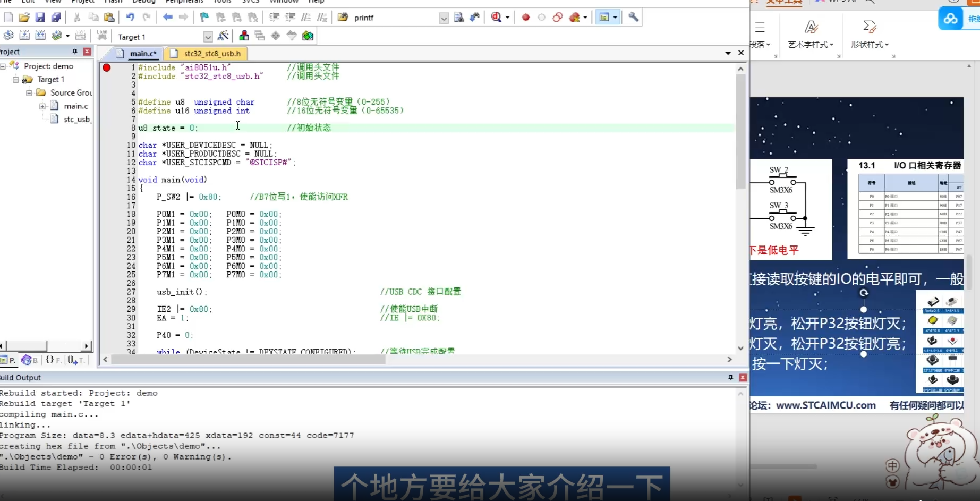980x501 pixels.
Task: Navigate backwards with the blue left arrow
Action: pos(168,17)
